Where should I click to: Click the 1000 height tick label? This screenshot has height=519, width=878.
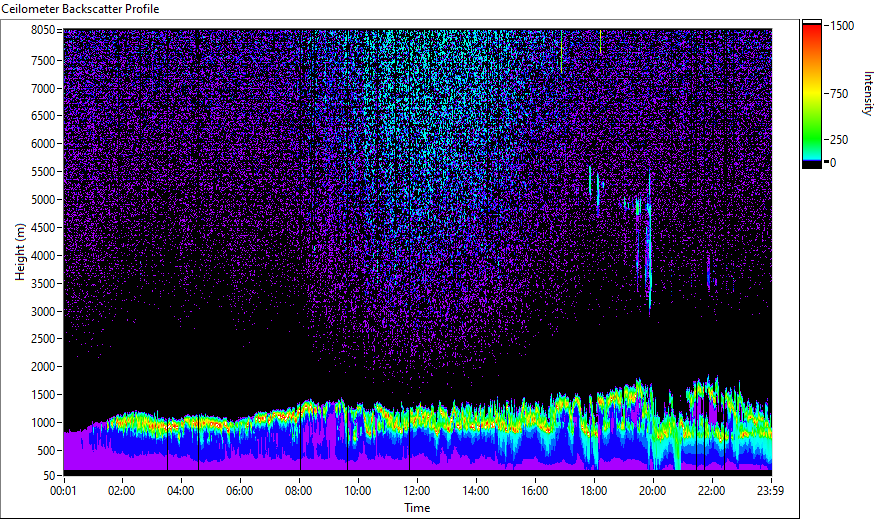tap(43, 423)
